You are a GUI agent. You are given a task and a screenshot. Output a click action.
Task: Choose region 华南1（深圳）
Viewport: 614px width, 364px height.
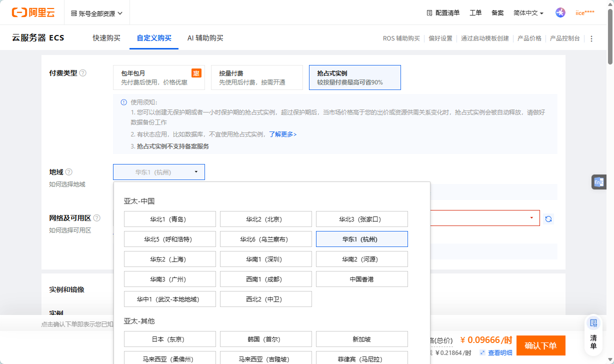coord(266,259)
